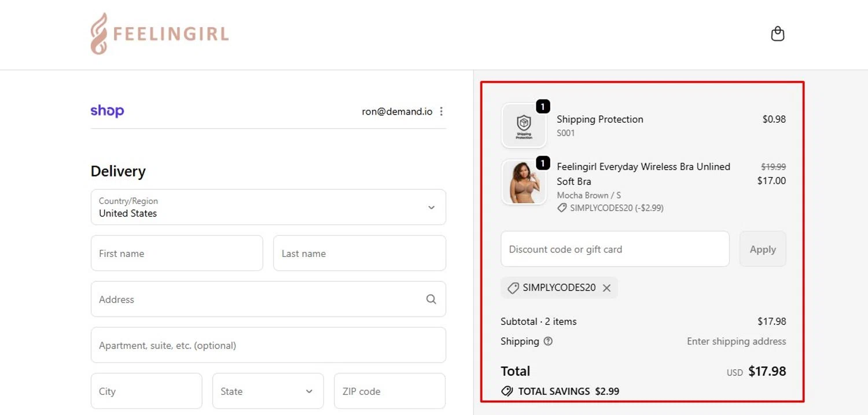Viewport: 868px width, 415px height.
Task: Click the Feelingirl Everyday Wireless Bra title
Action: [643, 174]
